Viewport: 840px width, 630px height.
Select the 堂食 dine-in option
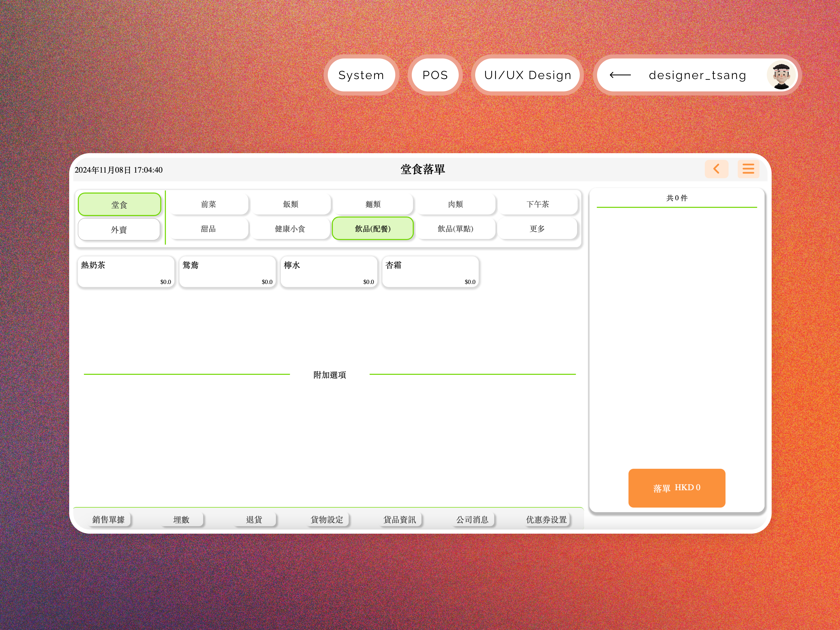click(119, 204)
